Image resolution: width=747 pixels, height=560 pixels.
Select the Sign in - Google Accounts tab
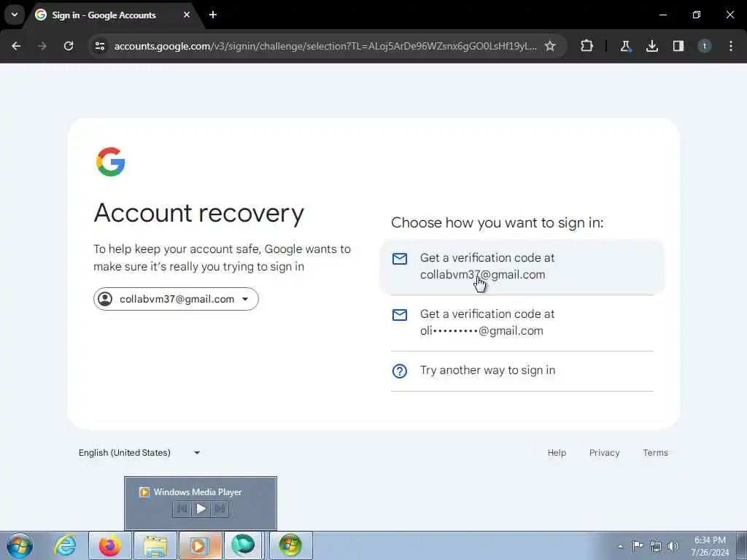click(x=113, y=15)
